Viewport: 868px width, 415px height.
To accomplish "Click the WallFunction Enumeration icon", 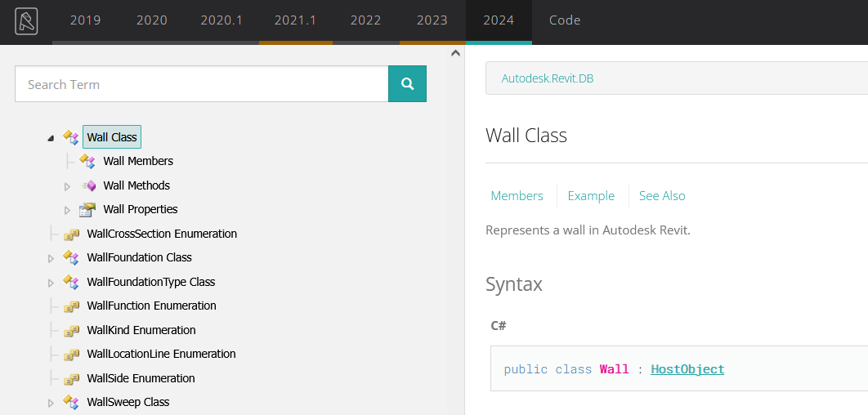I will (x=71, y=306).
